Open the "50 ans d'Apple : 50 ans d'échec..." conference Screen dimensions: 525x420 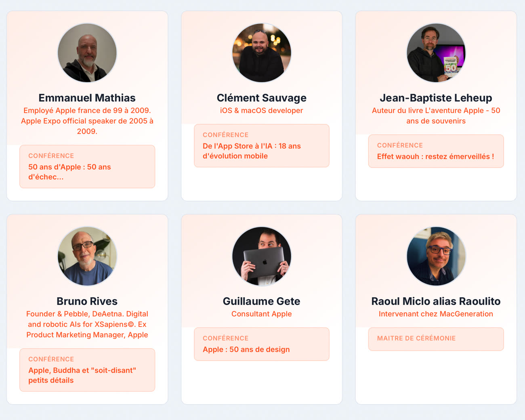(x=87, y=167)
